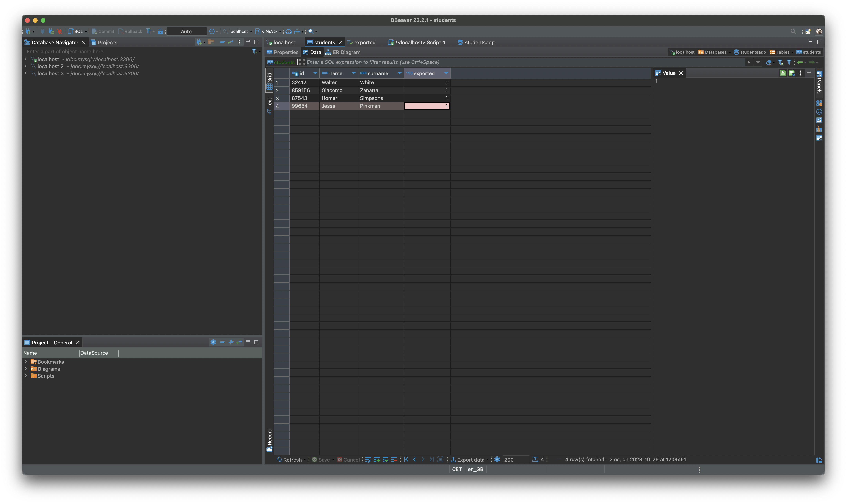Click the apply filter play arrow
This screenshot has width=847, height=504.
pyautogui.click(x=748, y=62)
